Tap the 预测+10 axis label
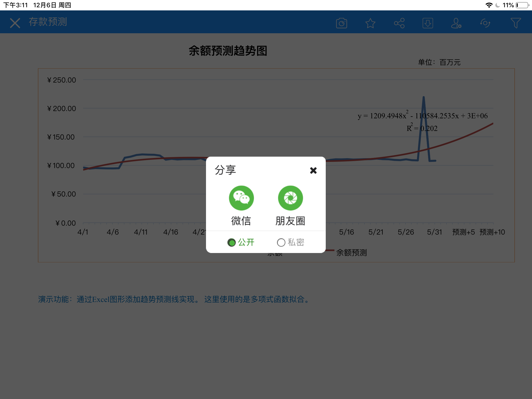Viewport: 532px width, 399px height. point(492,232)
